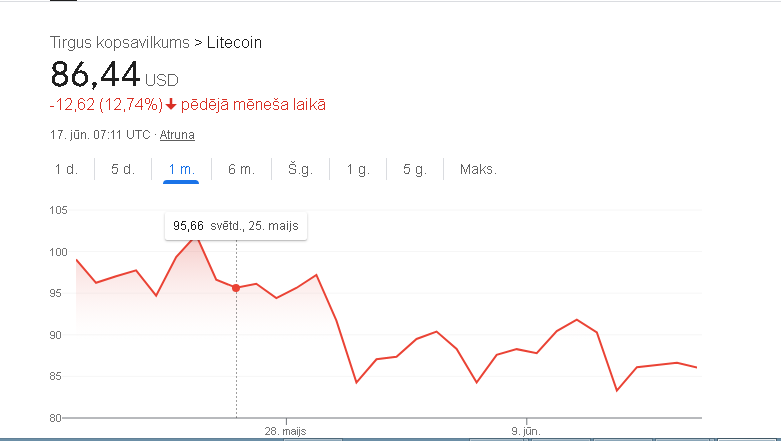Screen dimensions: 781x441
Task: Click Tirgus kopsavilkums breadcrumb
Action: click(120, 42)
